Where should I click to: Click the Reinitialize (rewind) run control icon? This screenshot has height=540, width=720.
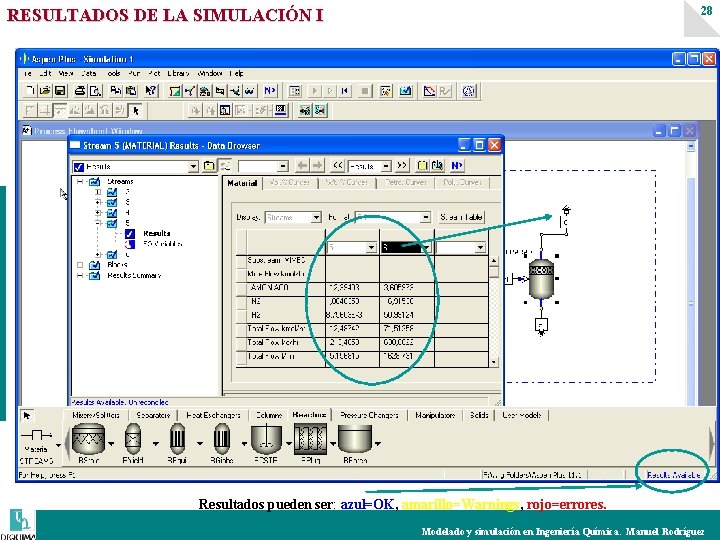click(x=344, y=91)
